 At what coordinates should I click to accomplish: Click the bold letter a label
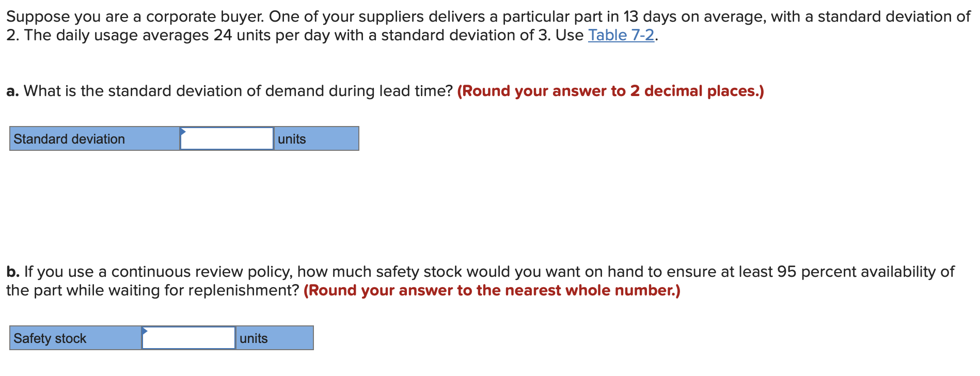click(x=11, y=91)
